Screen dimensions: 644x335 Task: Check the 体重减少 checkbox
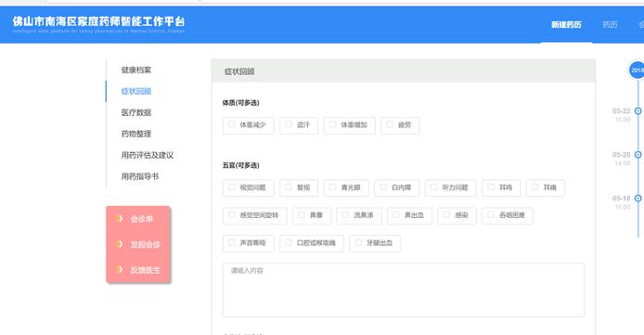[232, 124]
